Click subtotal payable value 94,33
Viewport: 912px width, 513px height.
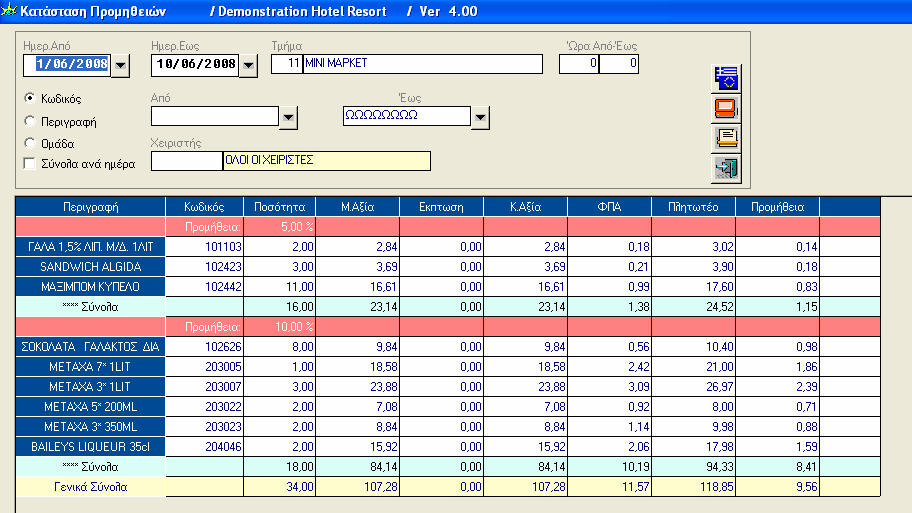693,467
